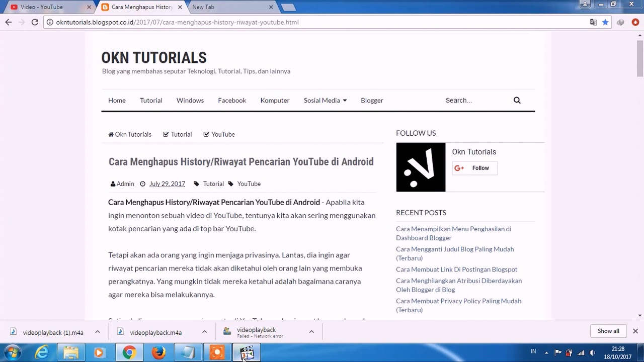Expand options for videoplayback (1).m4a download
The image size is (644, 362).
[98, 332]
